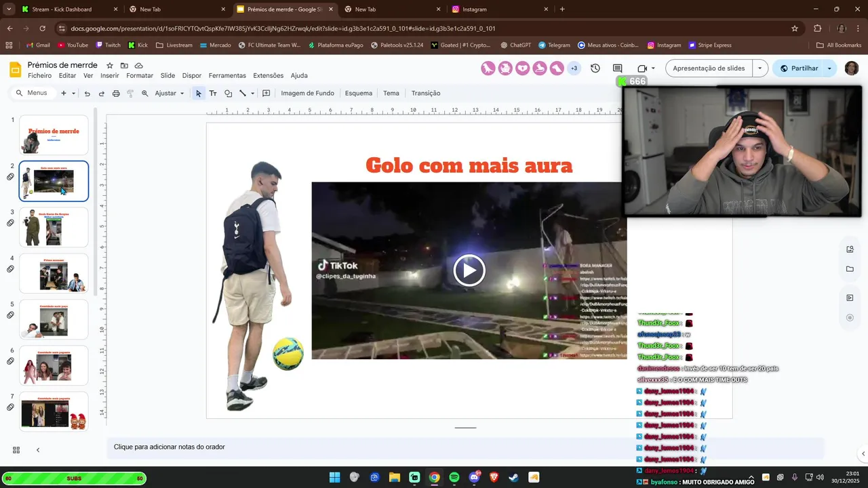This screenshot has width=868, height=488.
Task: Open Windows Start menu
Action: (x=334, y=477)
